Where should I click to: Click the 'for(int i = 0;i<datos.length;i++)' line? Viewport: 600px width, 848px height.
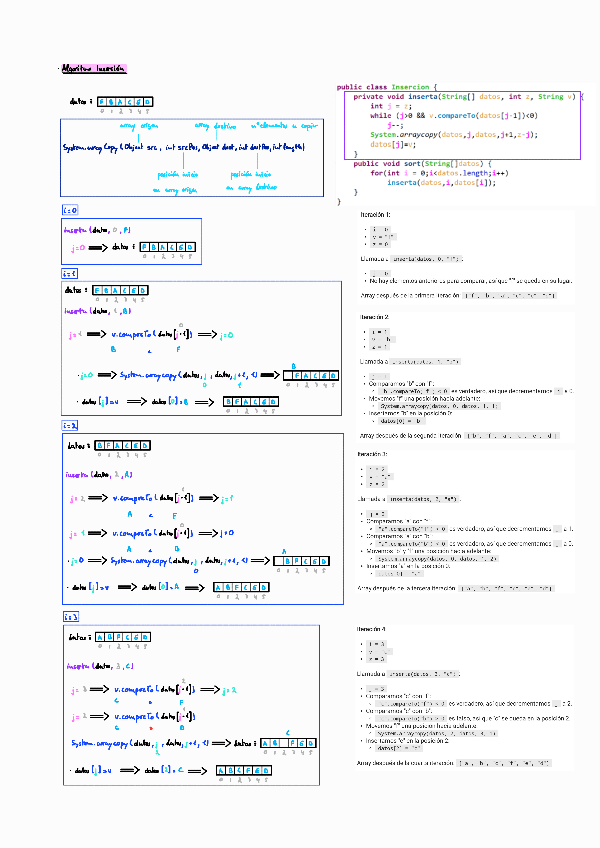click(x=439, y=173)
